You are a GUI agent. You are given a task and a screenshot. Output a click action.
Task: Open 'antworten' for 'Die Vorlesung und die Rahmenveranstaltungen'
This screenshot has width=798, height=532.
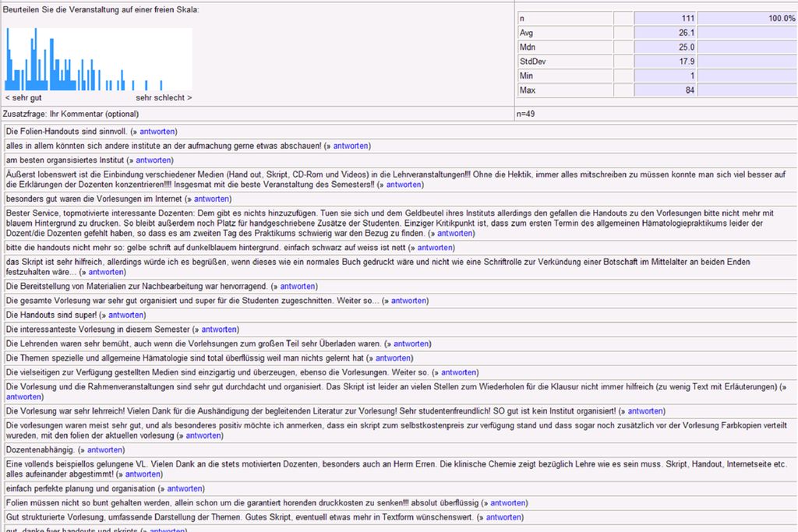click(x=23, y=396)
